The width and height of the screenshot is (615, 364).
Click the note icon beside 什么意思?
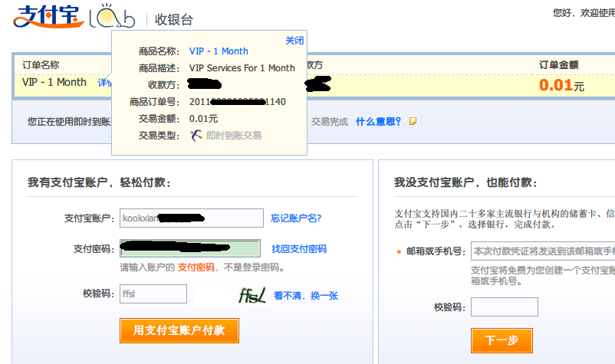(413, 122)
